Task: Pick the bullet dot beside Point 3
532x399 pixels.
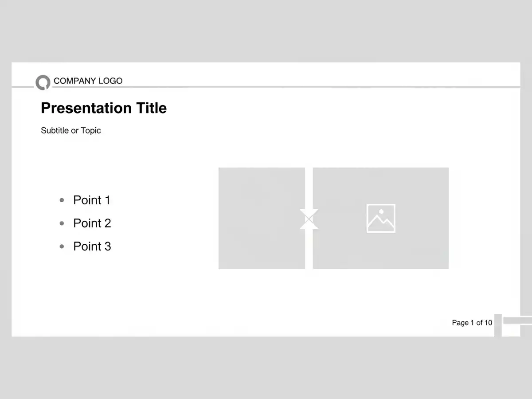Action: [x=62, y=246]
